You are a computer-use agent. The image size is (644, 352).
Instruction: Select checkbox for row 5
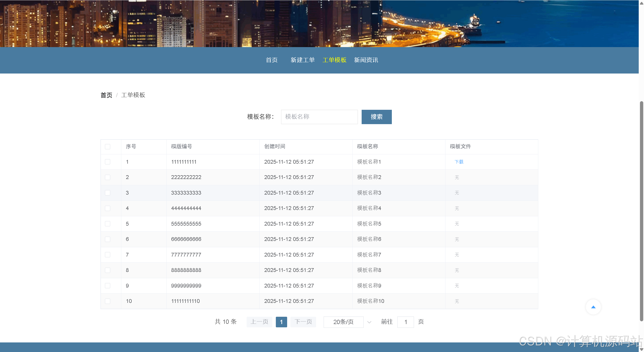(108, 224)
